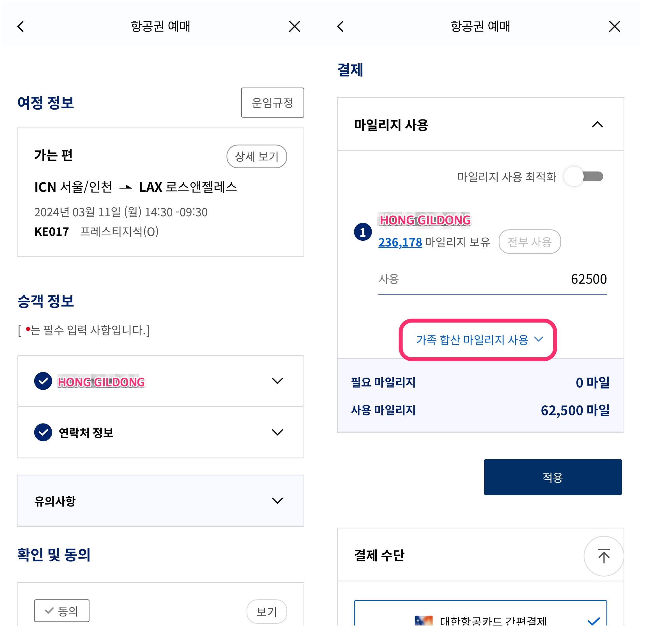Viewport: 653px width, 644px height.
Task: Expand the 유의사항 section
Action: (x=160, y=501)
